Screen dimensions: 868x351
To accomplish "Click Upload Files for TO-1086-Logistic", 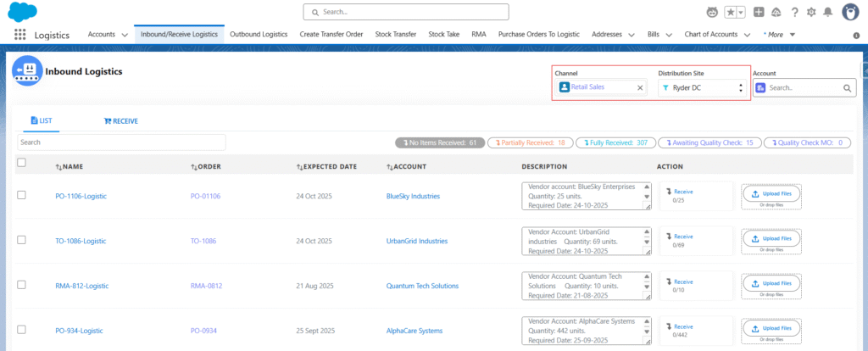I will click(771, 239).
